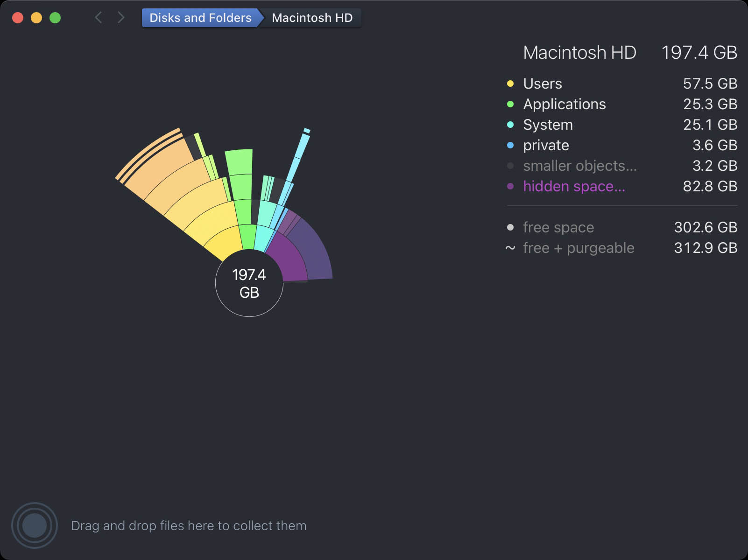Screen dimensions: 748x560
Task: Click the yellow Users color dot
Action: (510, 84)
